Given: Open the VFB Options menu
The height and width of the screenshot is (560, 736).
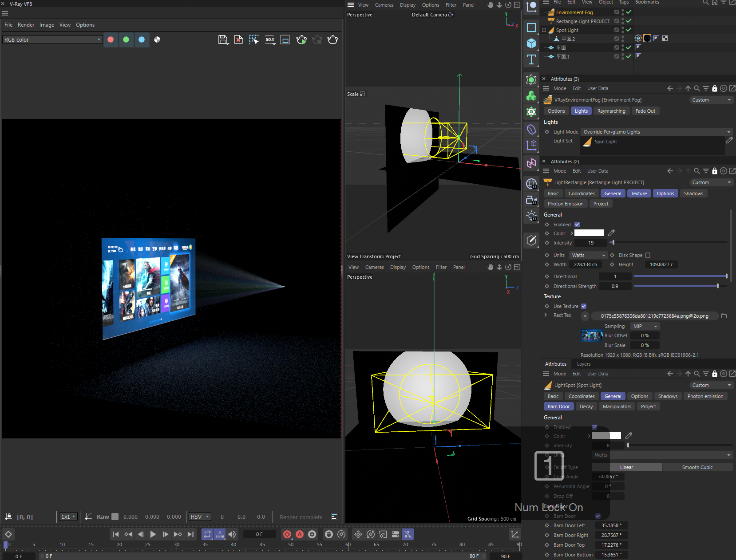Looking at the screenshot, I should 85,25.
